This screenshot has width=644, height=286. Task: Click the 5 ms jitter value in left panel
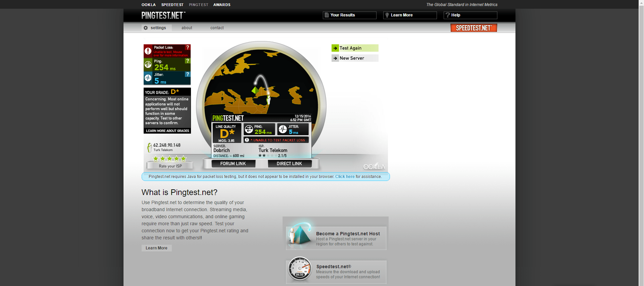pos(160,81)
